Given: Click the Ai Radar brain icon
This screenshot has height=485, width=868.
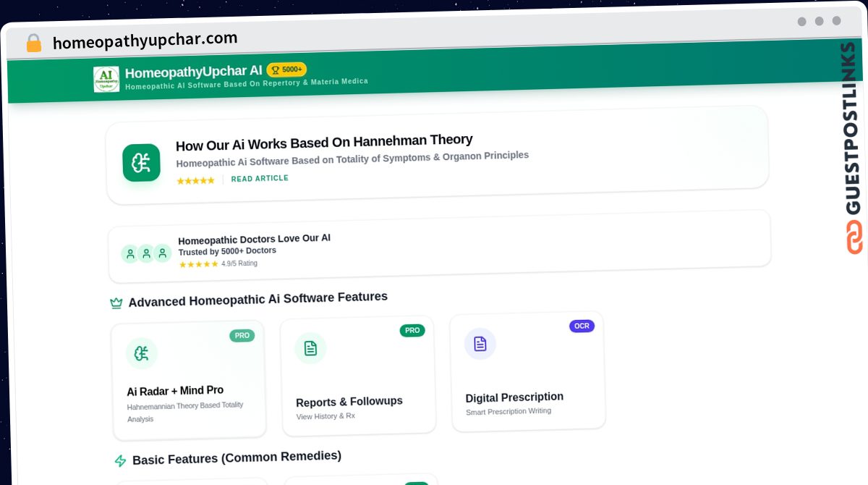Looking at the screenshot, I should pos(142,353).
